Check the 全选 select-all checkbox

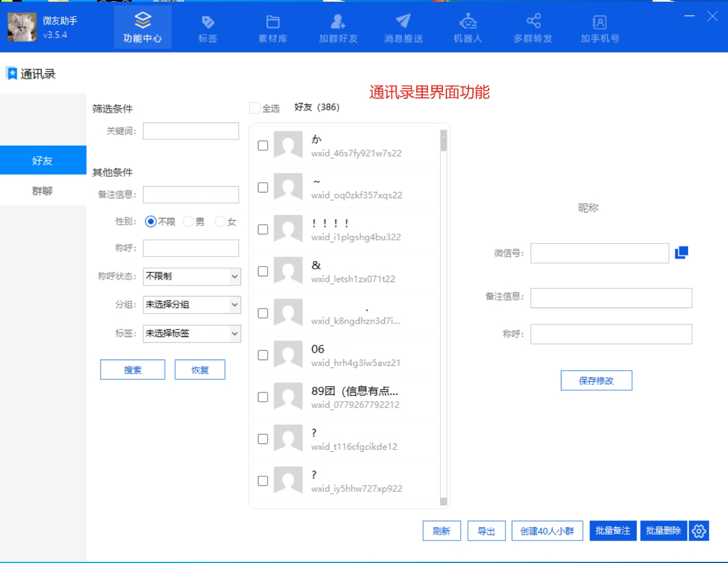[x=255, y=108]
